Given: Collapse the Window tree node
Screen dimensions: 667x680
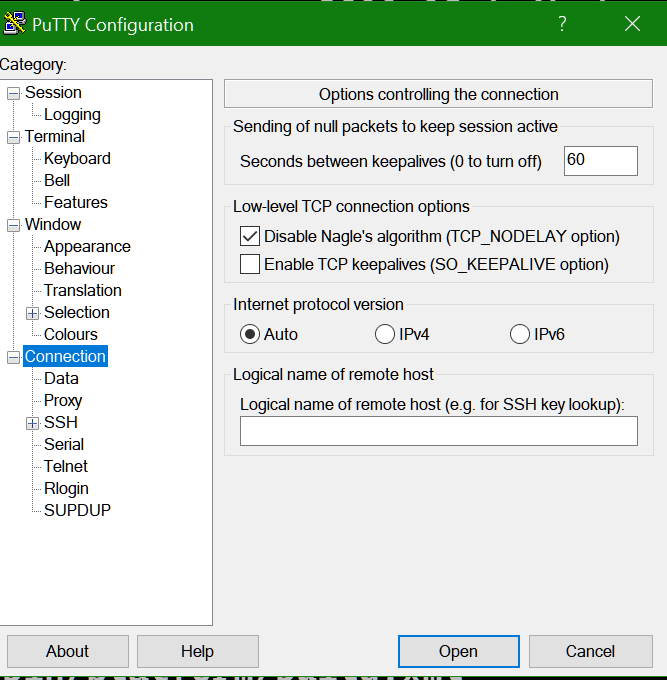Looking at the screenshot, I should coord(13,226).
